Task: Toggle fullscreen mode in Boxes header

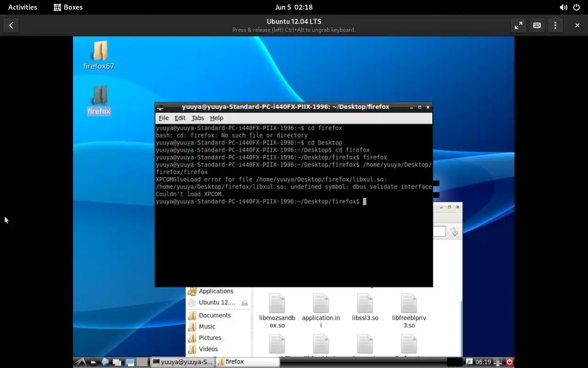Action: (x=519, y=25)
